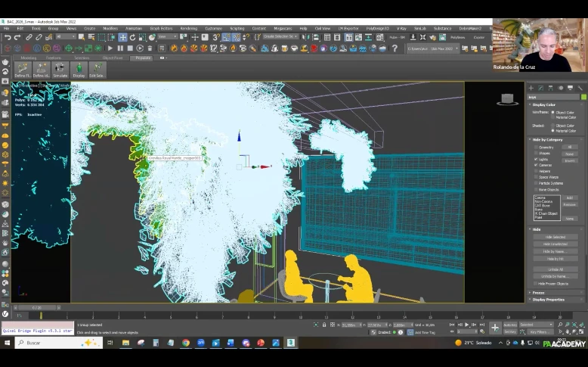Screen dimensions: 588x367
Task: Click the green object color swatch
Action: click(584, 97)
